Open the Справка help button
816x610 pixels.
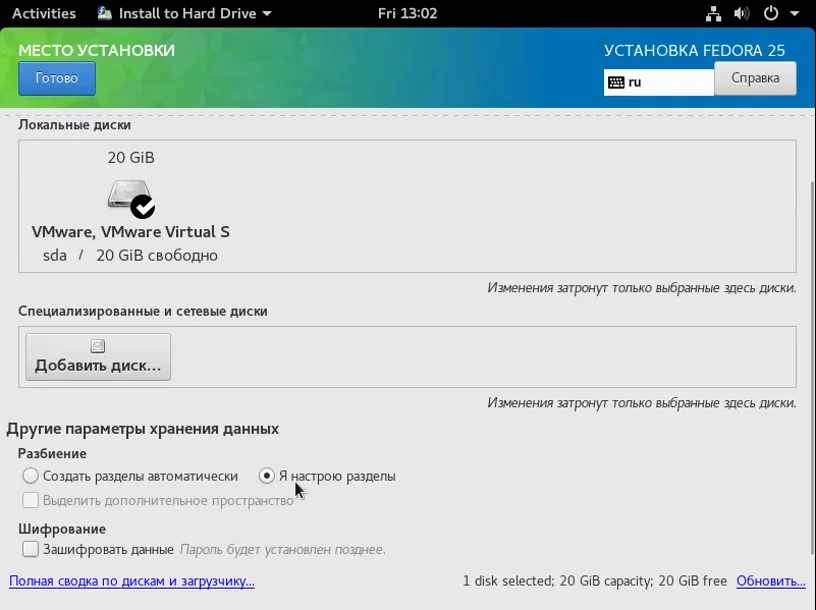755,78
